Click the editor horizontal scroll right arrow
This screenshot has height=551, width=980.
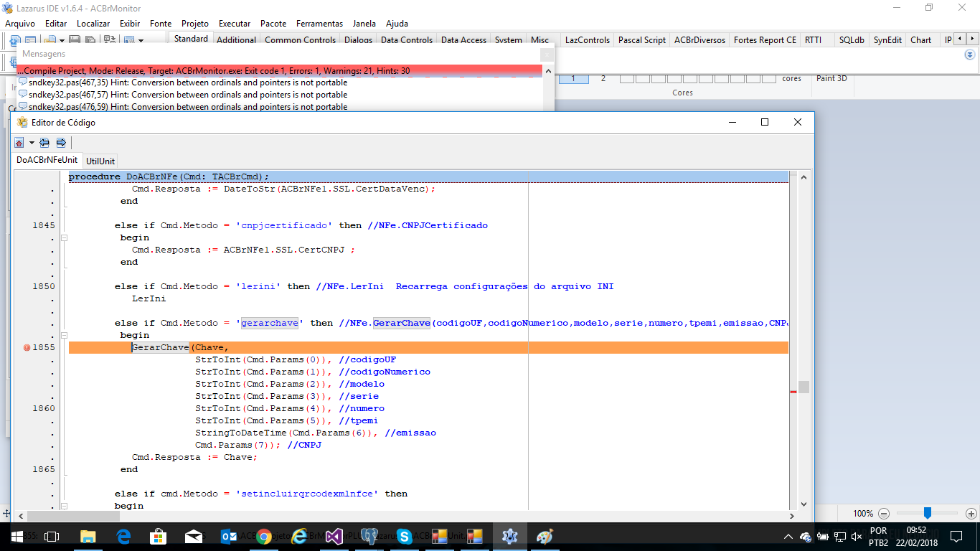click(793, 516)
